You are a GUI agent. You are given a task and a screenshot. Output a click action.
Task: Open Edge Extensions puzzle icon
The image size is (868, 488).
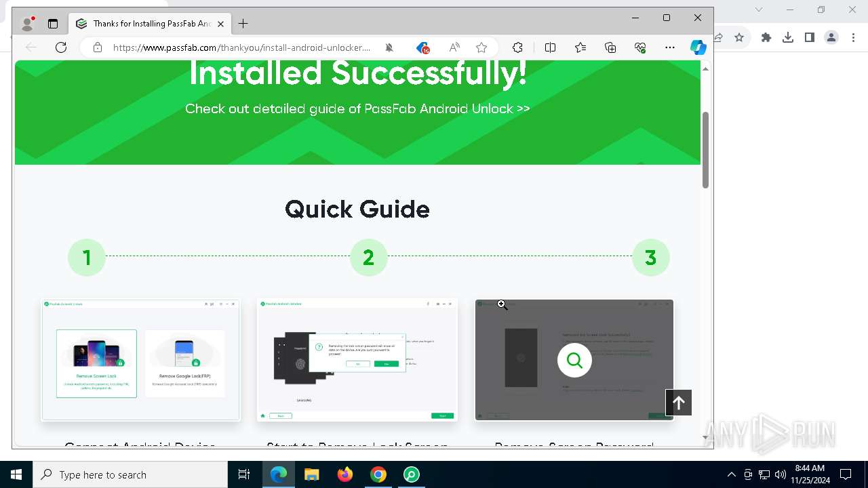517,47
